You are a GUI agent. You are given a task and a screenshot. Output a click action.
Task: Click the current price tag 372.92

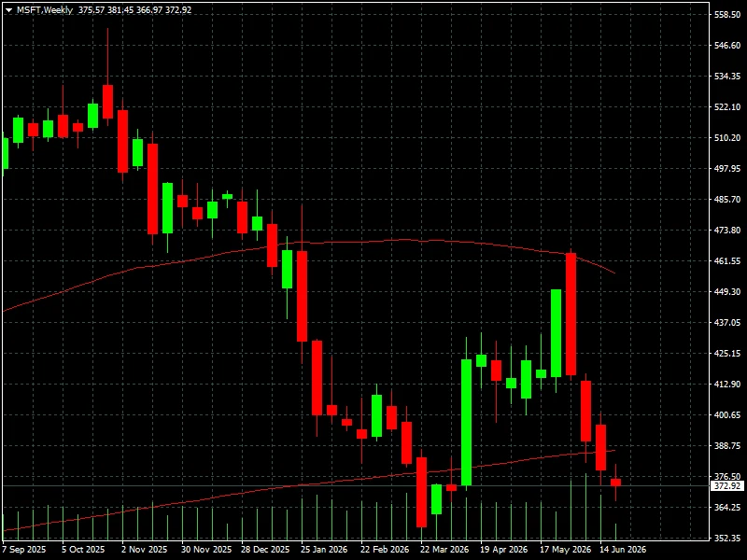727,486
